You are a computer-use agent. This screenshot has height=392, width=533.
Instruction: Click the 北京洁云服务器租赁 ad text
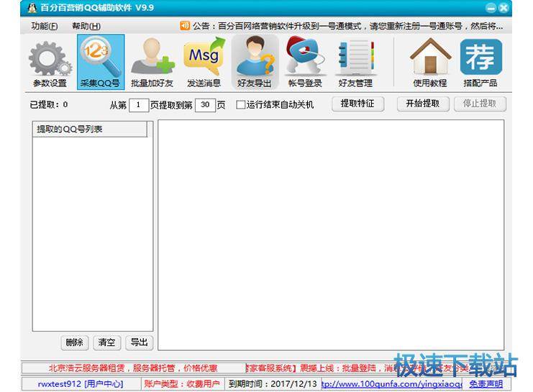133,368
